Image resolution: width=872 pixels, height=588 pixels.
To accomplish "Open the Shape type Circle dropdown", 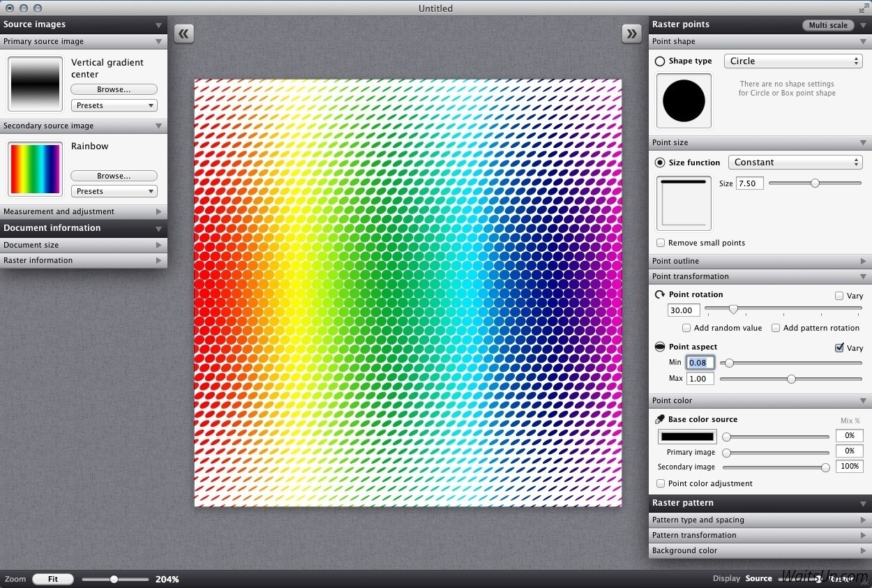I will point(793,61).
